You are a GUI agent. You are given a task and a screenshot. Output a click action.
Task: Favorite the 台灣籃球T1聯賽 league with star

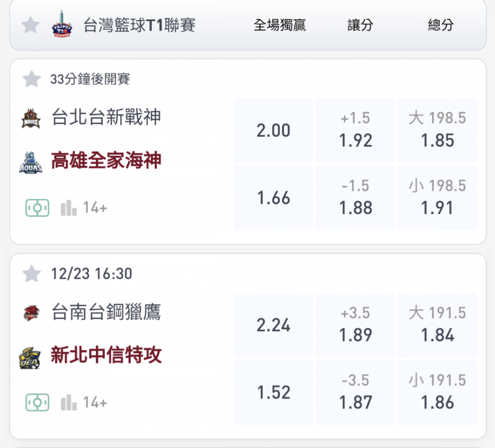coord(31,25)
